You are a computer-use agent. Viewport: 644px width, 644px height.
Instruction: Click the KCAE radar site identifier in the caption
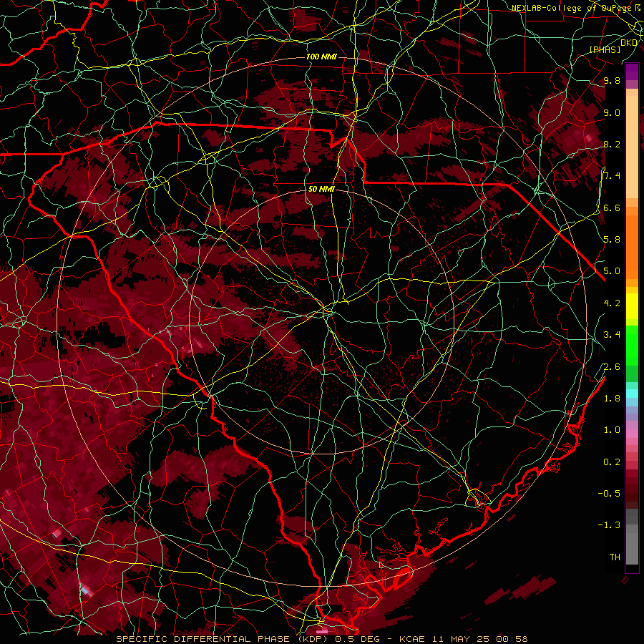pos(412,639)
